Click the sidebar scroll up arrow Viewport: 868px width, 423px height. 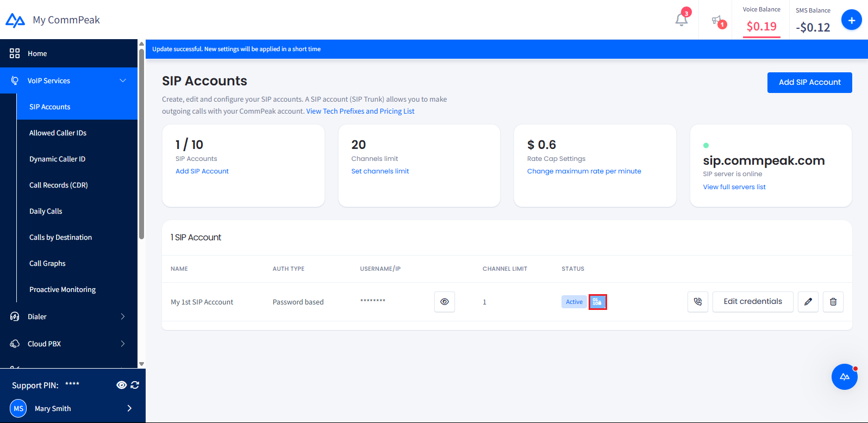tap(141, 43)
